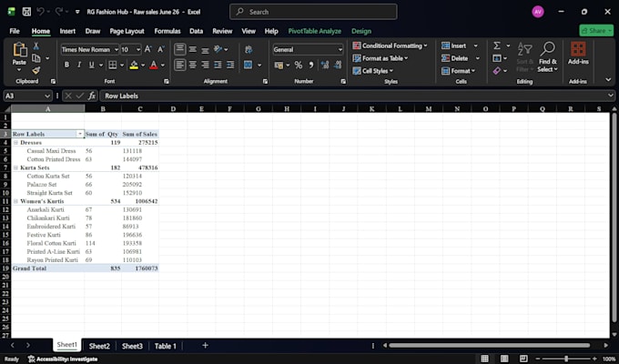Apply Percent Style format
619x364 pixels.
click(299, 65)
